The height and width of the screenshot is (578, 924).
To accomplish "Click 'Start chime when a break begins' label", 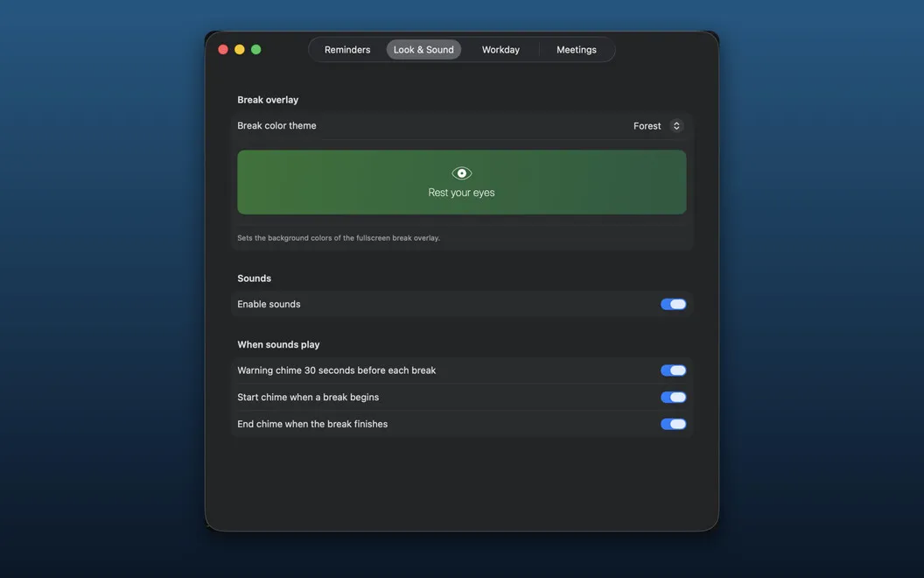I will (308, 397).
